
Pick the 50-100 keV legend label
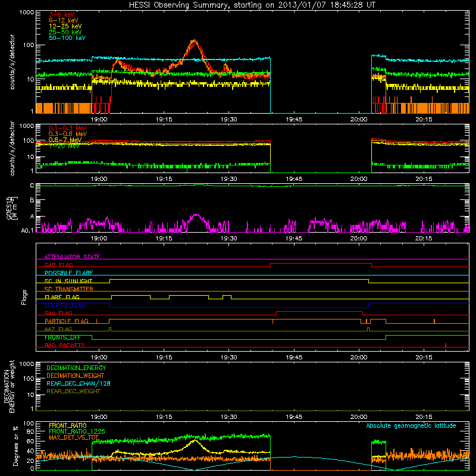[x=67, y=38]
